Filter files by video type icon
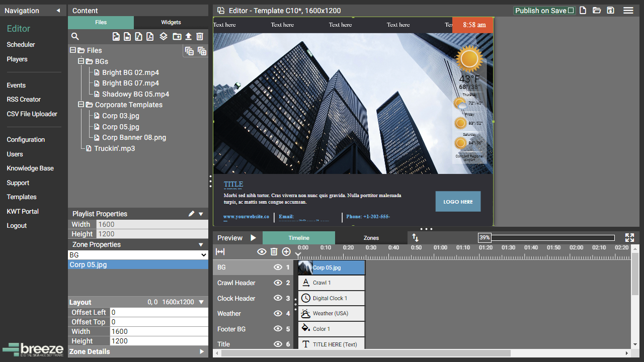This screenshot has width=644, height=362. [x=127, y=37]
